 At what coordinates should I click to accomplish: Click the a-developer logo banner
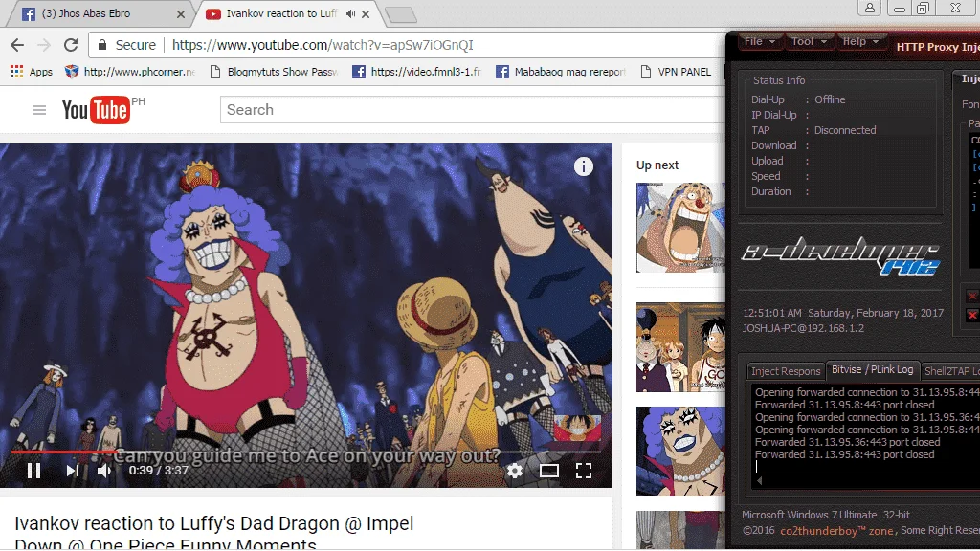(840, 256)
